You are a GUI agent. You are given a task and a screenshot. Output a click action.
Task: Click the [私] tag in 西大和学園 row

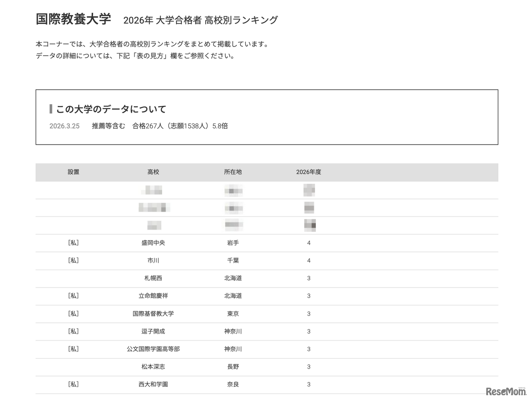[x=74, y=384]
